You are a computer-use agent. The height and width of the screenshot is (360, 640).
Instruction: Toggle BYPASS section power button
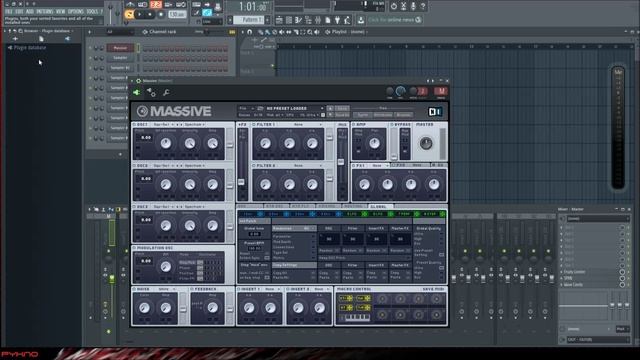coord(391,124)
